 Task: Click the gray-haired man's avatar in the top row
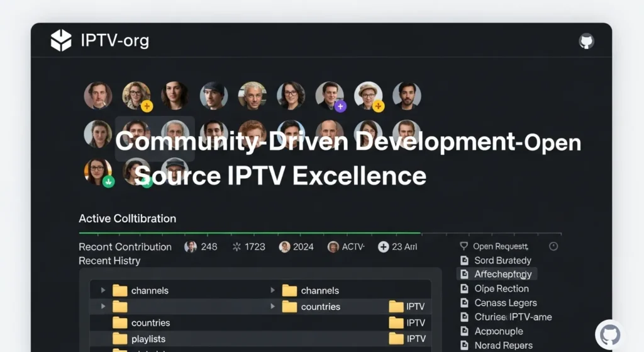click(252, 95)
